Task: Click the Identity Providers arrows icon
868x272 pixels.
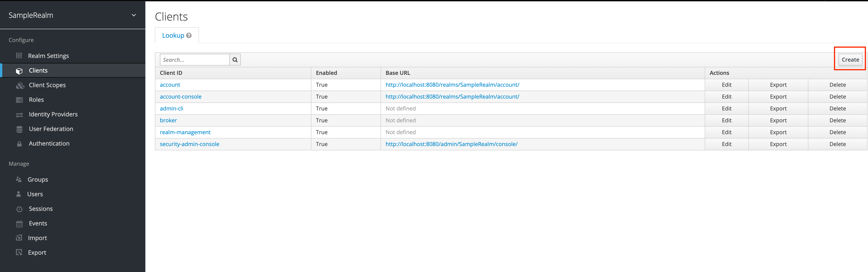Action: click(20, 115)
